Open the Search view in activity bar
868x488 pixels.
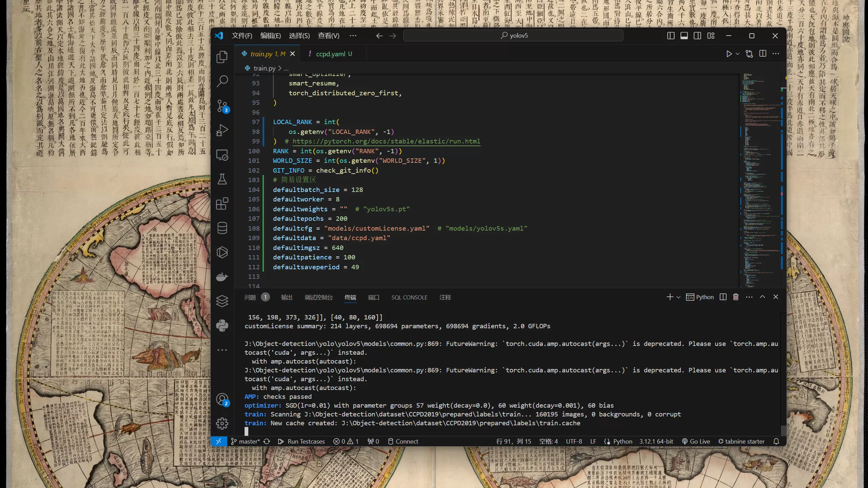[222, 81]
